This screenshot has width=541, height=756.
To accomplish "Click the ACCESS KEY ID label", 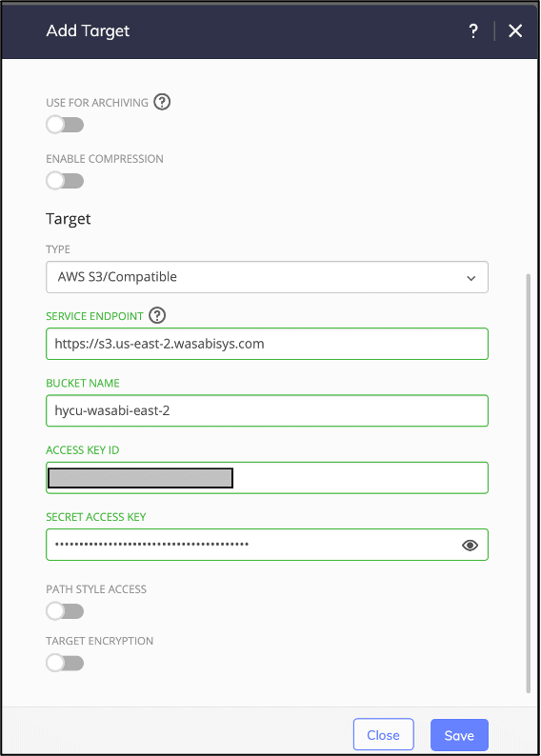I will 83,450.
